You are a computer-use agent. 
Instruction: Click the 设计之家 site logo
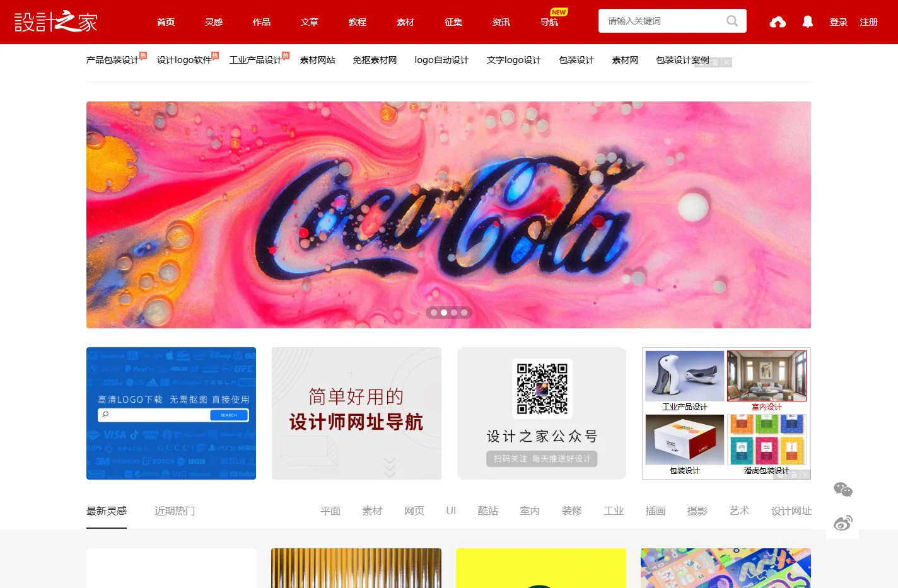[55, 22]
